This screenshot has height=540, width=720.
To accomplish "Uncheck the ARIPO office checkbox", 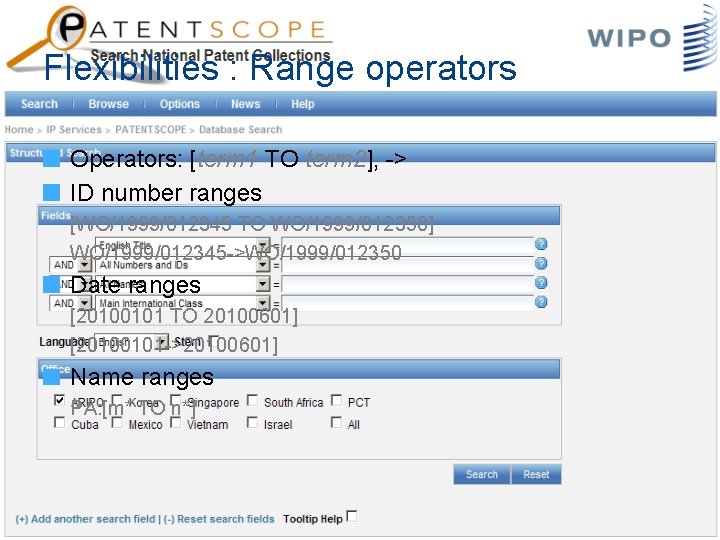I will pos(59,400).
